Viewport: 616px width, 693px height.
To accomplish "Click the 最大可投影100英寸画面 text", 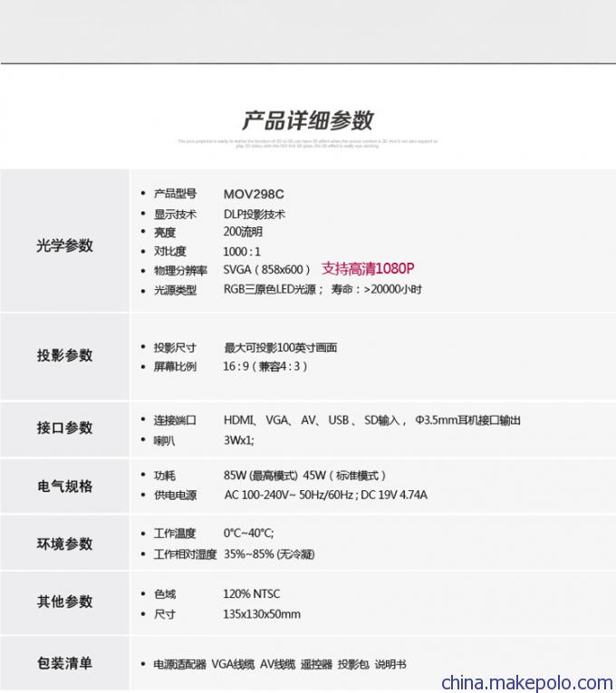I will [280, 348].
